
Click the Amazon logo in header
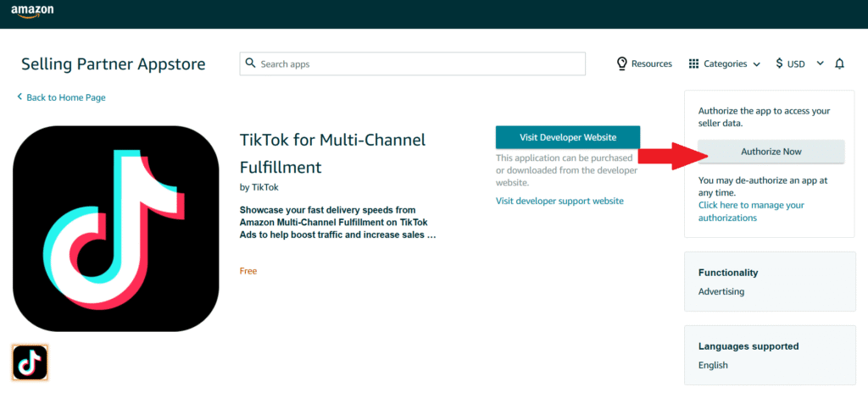32,11
